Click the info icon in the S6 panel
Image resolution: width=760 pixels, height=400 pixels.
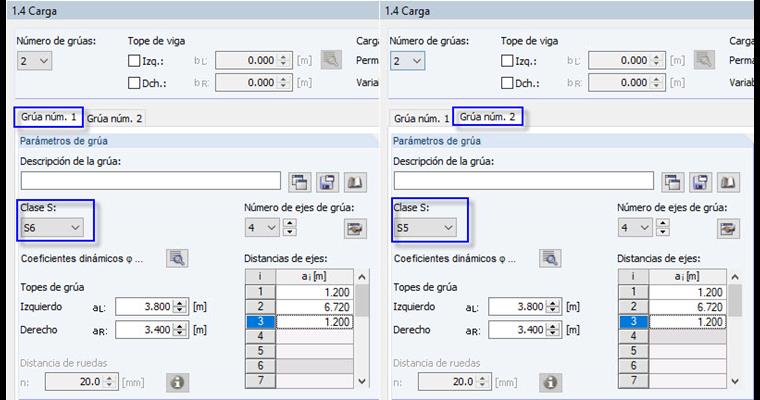pyautogui.click(x=177, y=382)
